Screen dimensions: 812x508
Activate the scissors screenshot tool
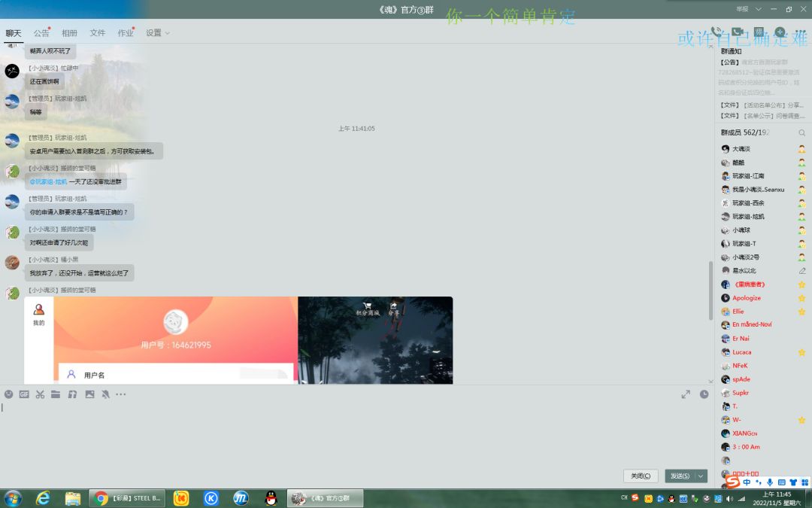40,394
